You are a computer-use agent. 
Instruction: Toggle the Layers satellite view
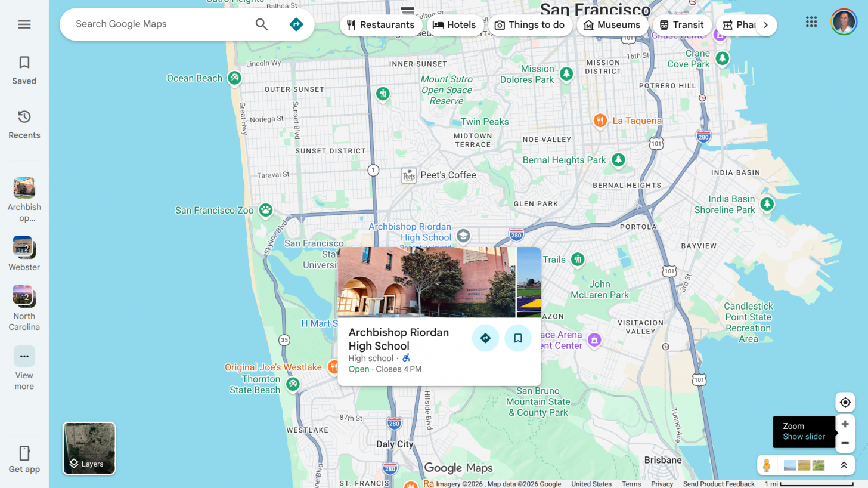click(x=89, y=449)
